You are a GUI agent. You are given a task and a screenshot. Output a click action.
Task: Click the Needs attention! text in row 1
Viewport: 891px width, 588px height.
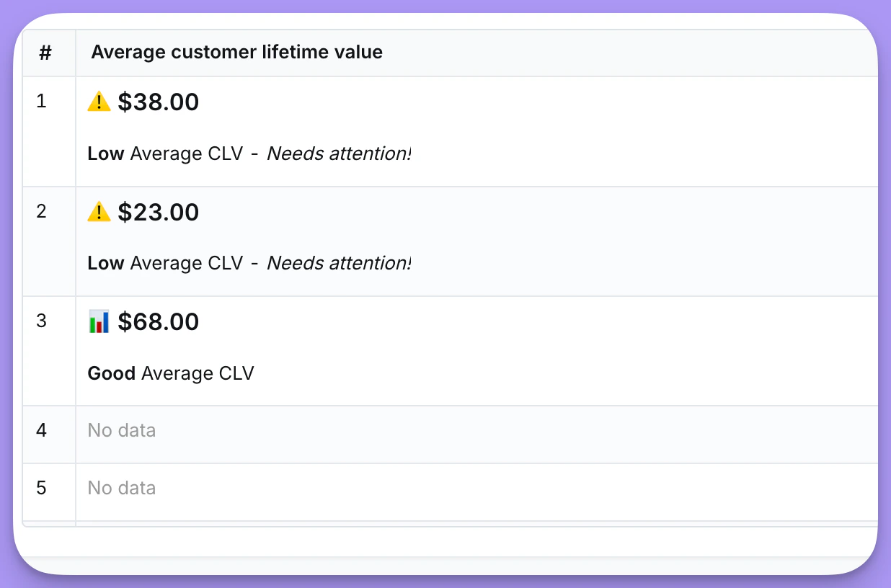tap(339, 153)
